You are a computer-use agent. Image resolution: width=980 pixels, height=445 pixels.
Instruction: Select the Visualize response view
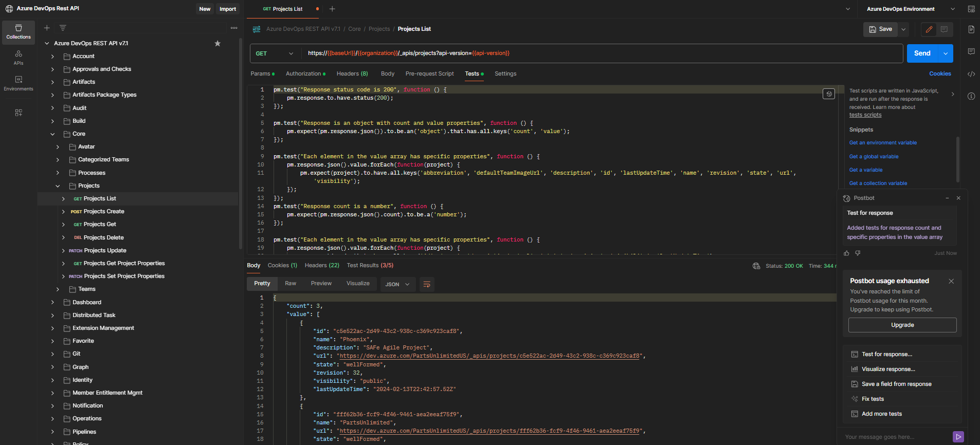tap(358, 284)
